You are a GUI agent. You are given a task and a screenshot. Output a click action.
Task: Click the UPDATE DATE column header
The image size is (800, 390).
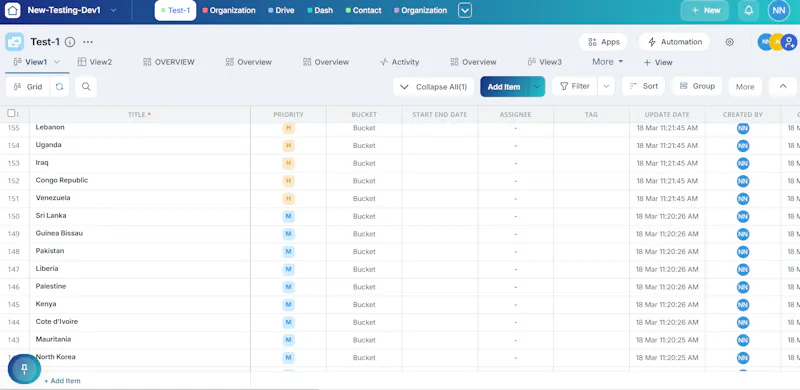pyautogui.click(x=667, y=114)
